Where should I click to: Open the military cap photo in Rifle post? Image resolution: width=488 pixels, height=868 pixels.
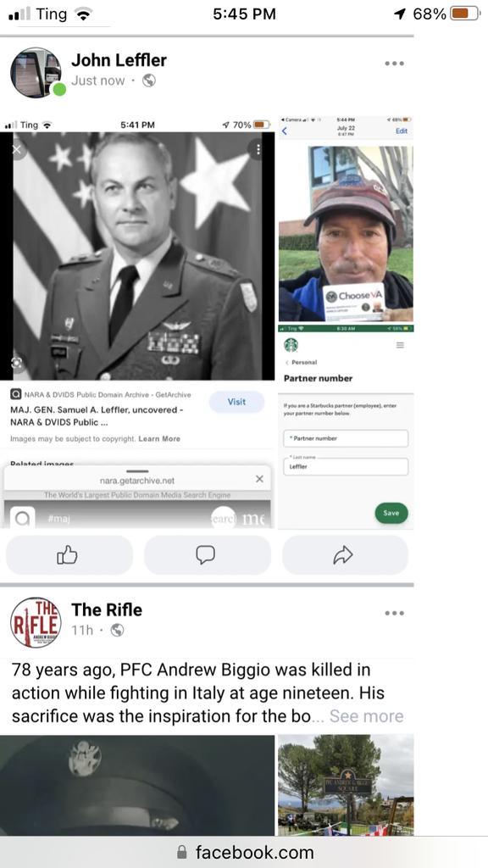click(x=137, y=785)
